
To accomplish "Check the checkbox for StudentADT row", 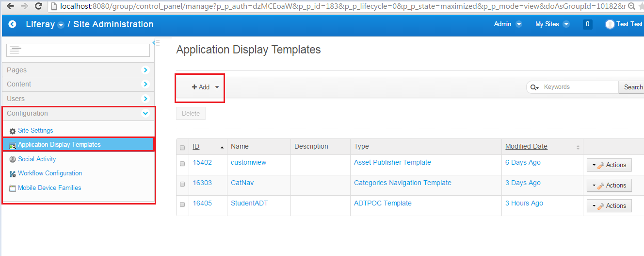I will 182,205.
